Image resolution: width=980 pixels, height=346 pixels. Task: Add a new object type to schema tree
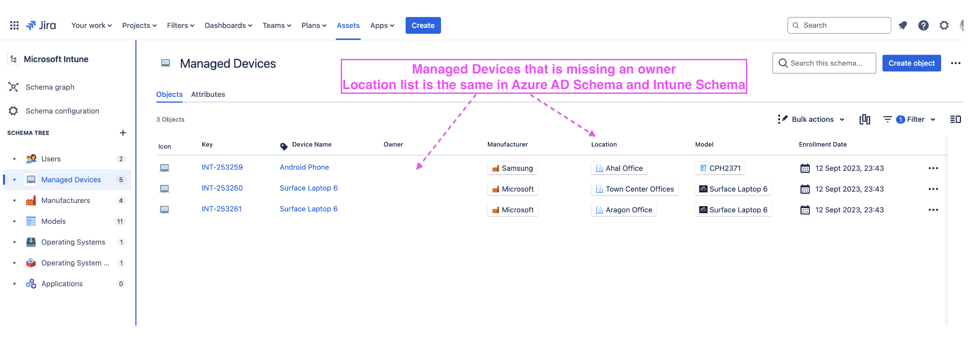[x=123, y=133]
